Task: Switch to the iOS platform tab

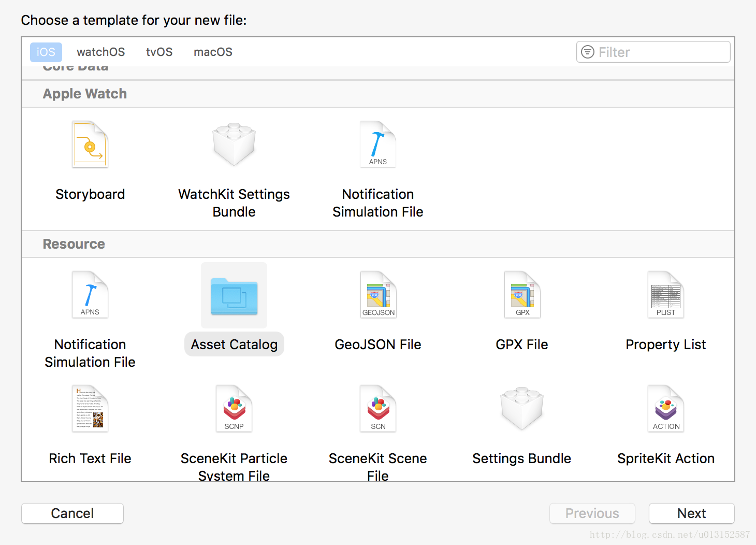Action: pos(46,52)
